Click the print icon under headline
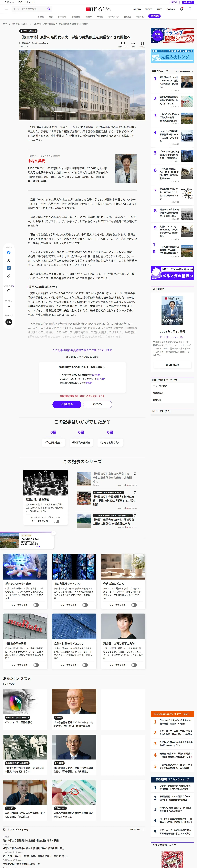This screenshot has width=197, height=868. tap(133, 43)
